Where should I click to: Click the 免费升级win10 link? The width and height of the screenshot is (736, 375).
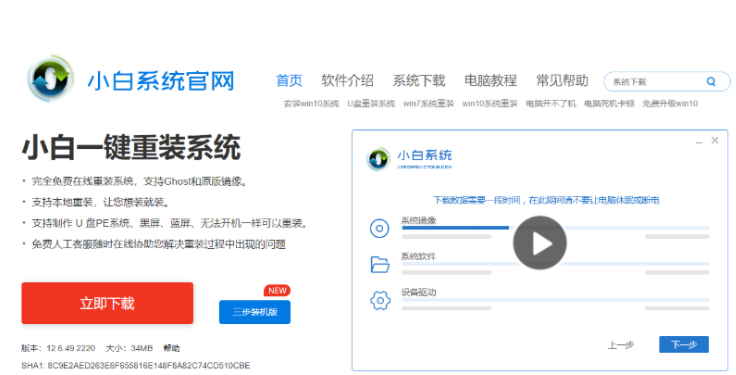(x=670, y=104)
